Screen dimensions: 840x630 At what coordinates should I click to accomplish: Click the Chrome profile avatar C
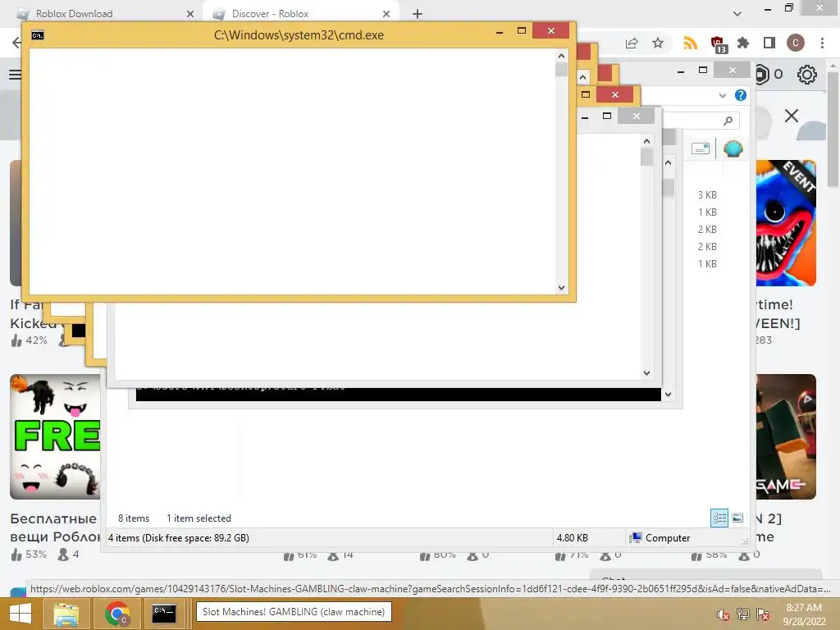[795, 43]
